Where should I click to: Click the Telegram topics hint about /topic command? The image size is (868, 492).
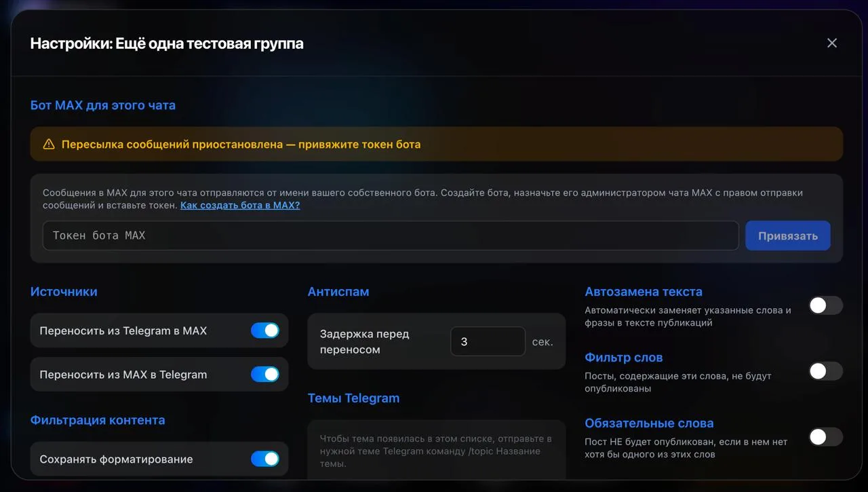click(435, 451)
